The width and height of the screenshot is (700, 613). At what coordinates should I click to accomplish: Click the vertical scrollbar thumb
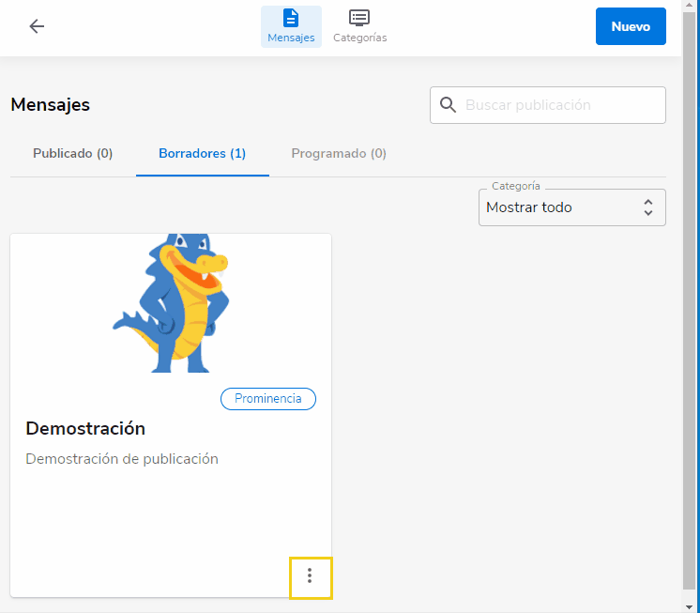691,299
